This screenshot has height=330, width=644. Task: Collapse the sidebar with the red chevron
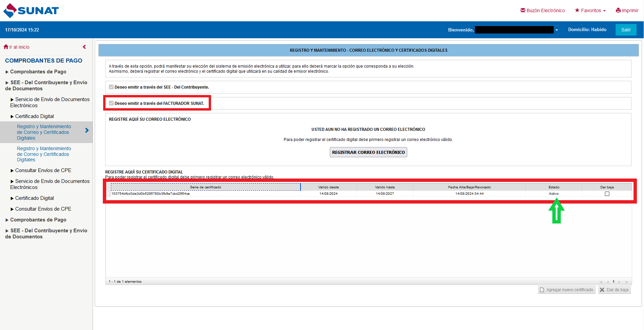pos(84,47)
